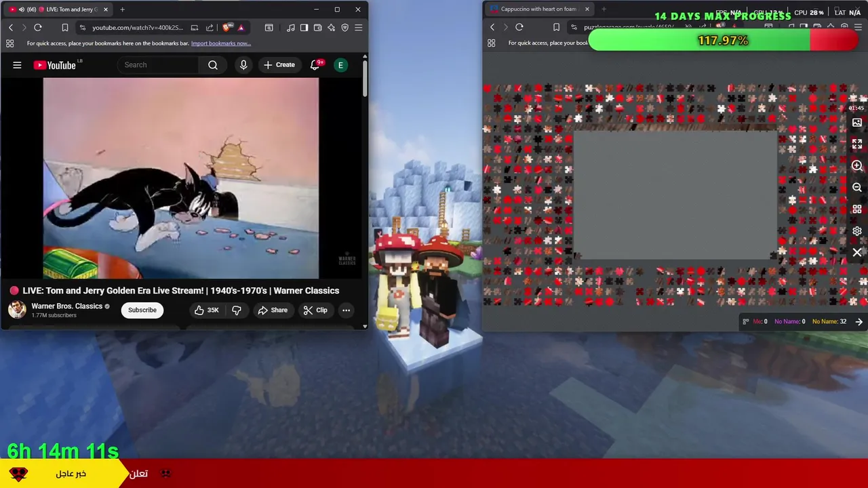Click the YouTube search magnifier button

[x=213, y=65]
